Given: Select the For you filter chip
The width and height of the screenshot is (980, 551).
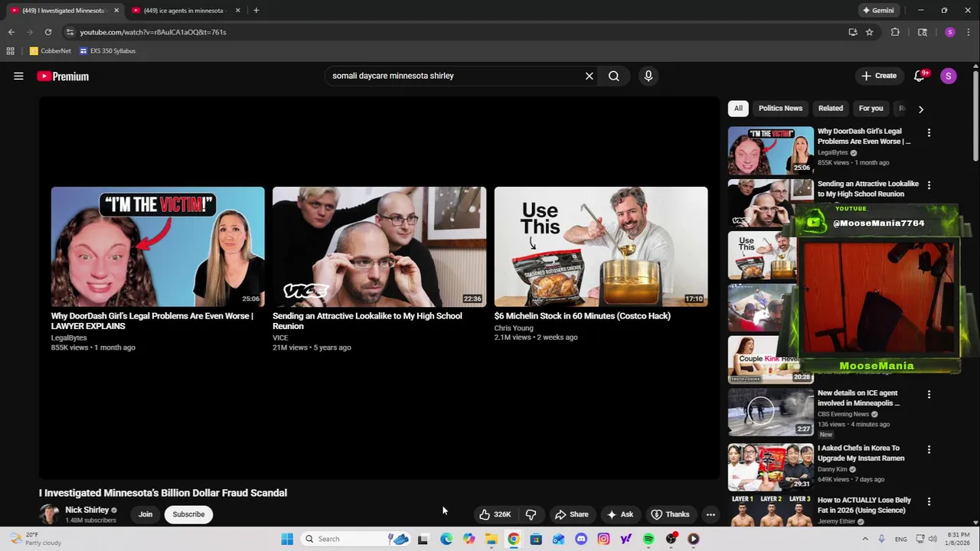Looking at the screenshot, I should (871, 109).
